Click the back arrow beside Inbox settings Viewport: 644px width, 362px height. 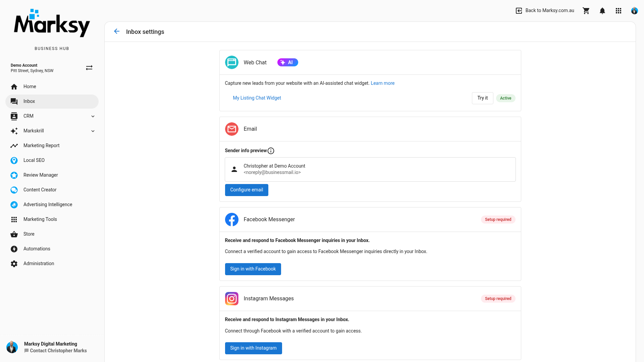pyautogui.click(x=117, y=32)
